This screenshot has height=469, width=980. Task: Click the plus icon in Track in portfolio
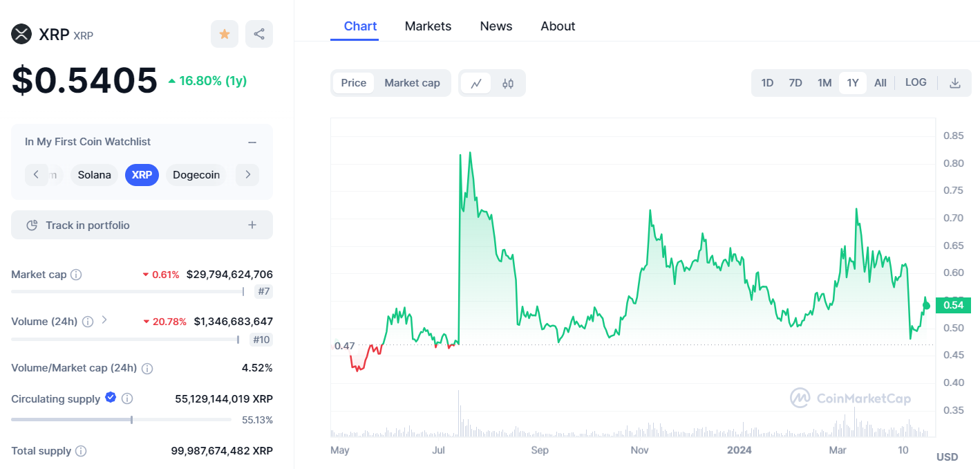click(252, 225)
